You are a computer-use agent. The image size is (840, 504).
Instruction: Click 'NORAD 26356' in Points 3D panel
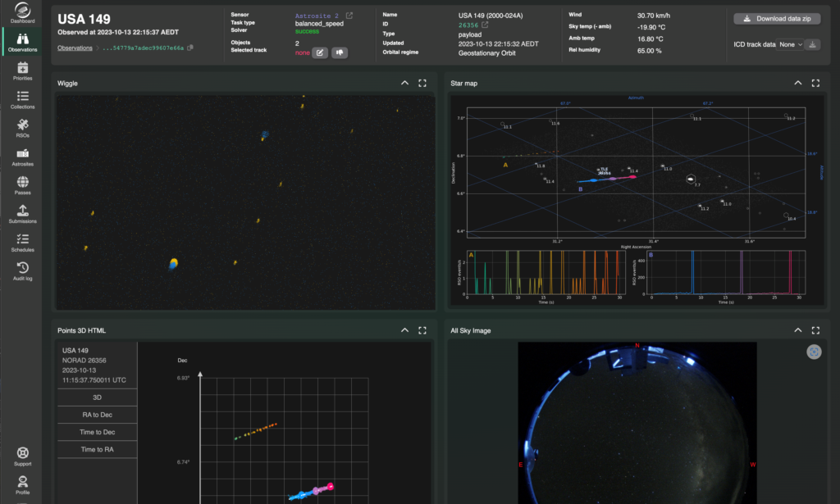pos(84,360)
